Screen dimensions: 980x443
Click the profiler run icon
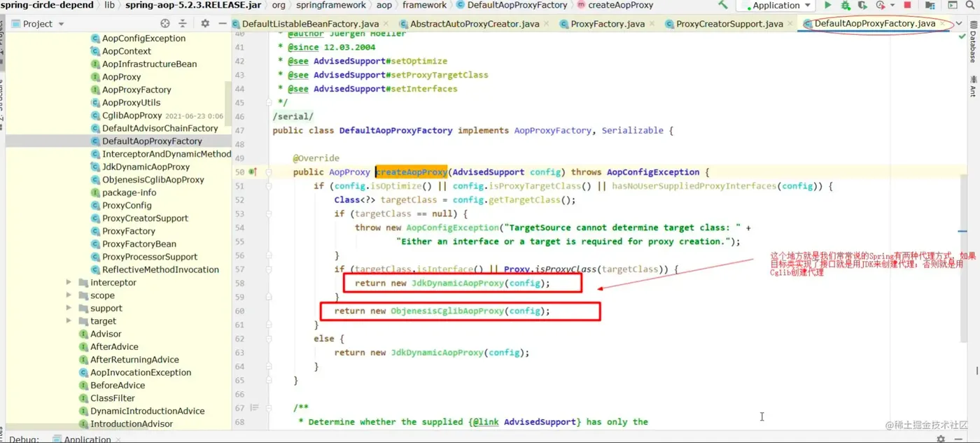[x=881, y=5]
